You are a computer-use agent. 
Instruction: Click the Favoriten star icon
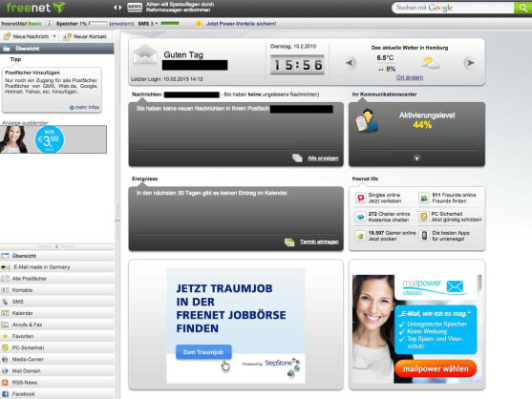pos(5,336)
